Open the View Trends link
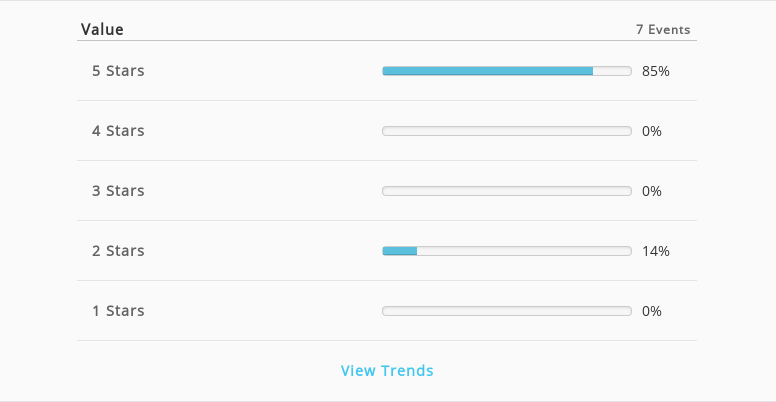The image size is (776, 402). [x=387, y=370]
